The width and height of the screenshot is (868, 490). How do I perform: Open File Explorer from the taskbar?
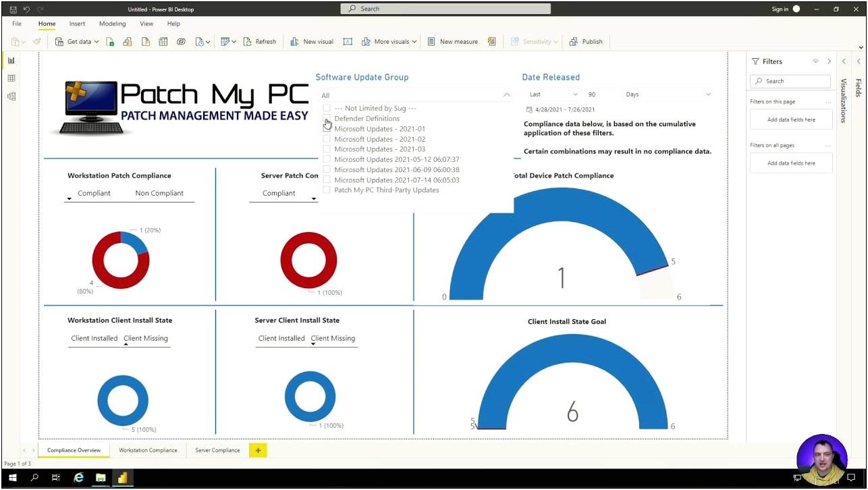(101, 478)
